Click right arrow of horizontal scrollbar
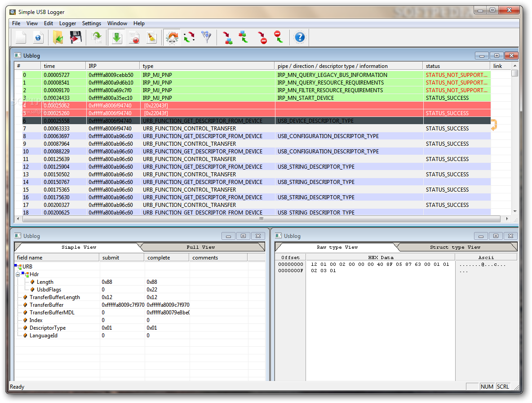The width and height of the screenshot is (532, 403). pos(507,219)
